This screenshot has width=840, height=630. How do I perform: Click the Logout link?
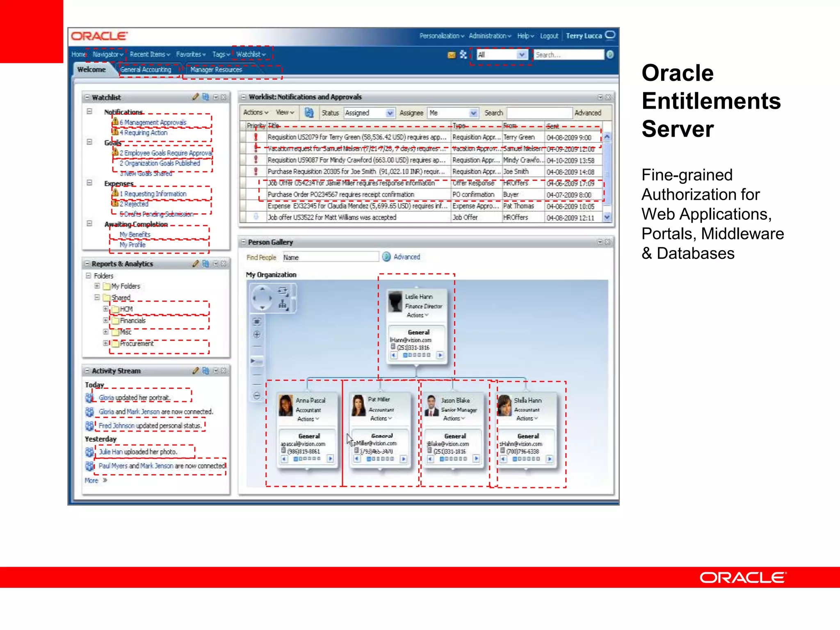[549, 36]
